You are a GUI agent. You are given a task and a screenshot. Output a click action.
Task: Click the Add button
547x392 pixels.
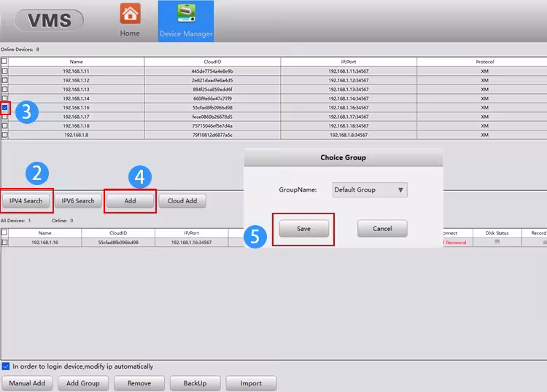pyautogui.click(x=130, y=201)
